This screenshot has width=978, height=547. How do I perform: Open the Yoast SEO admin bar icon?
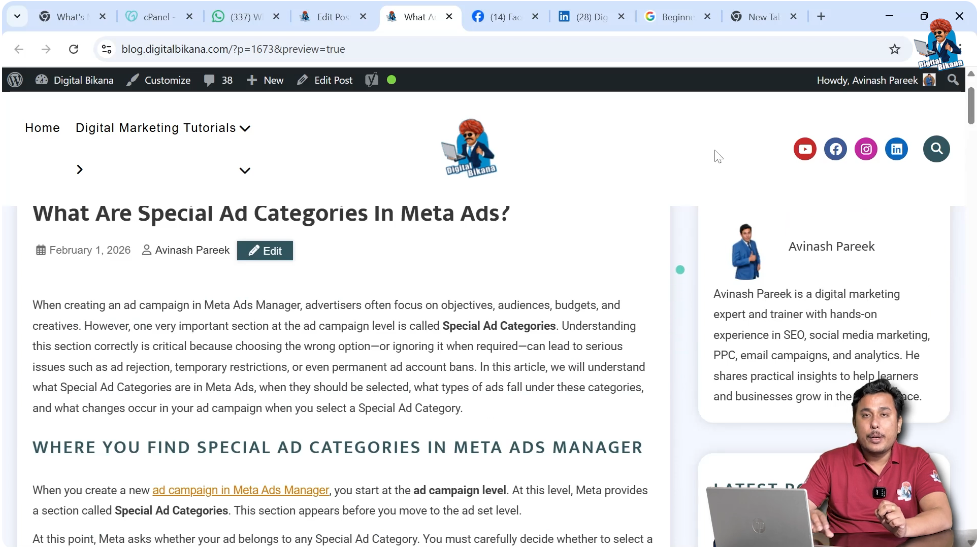[x=371, y=80]
